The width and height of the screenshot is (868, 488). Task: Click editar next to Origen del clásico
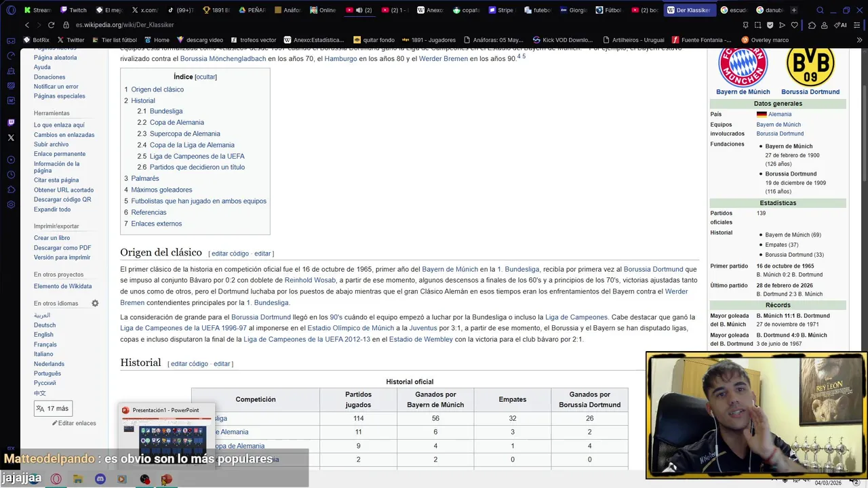pyautogui.click(x=262, y=253)
